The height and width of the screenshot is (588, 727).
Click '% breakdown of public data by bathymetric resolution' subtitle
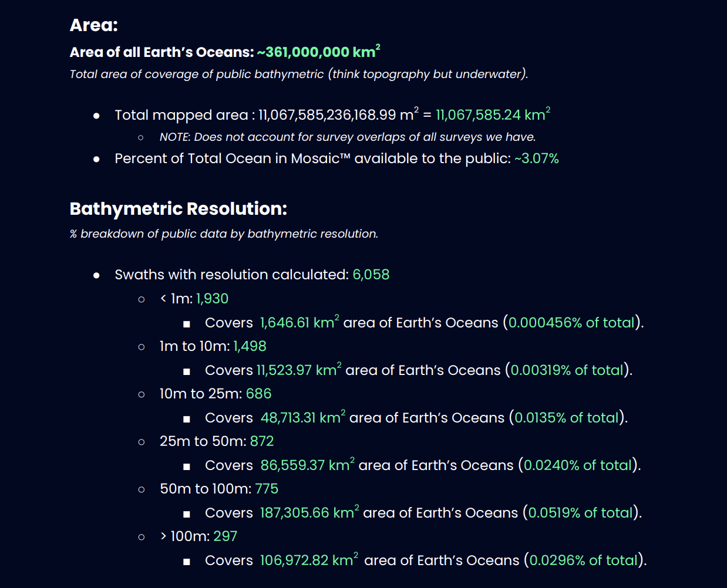tap(224, 234)
